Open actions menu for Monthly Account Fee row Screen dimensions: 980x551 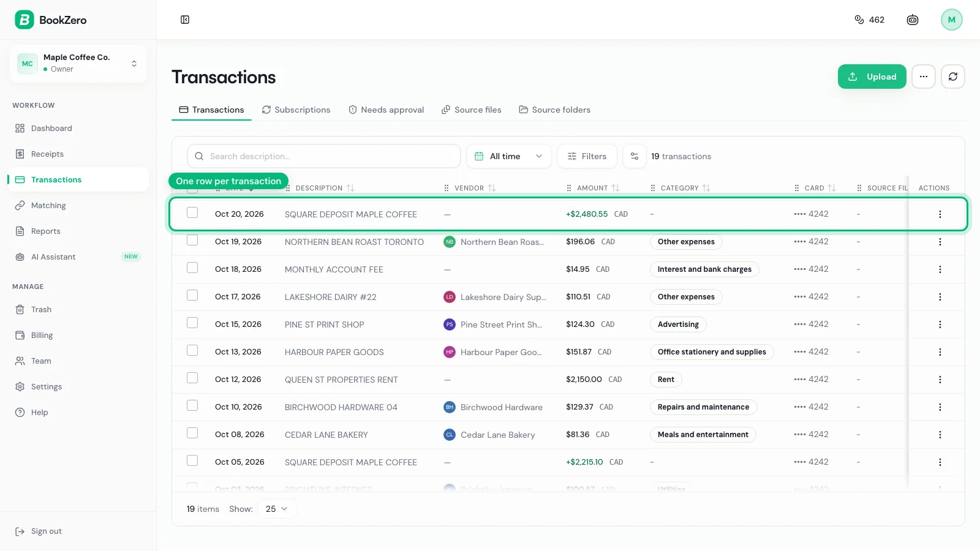pos(940,269)
